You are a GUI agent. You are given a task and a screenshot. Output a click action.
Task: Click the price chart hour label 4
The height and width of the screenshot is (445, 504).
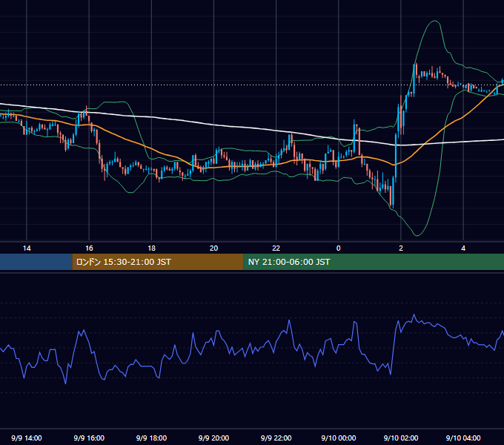[x=463, y=248]
